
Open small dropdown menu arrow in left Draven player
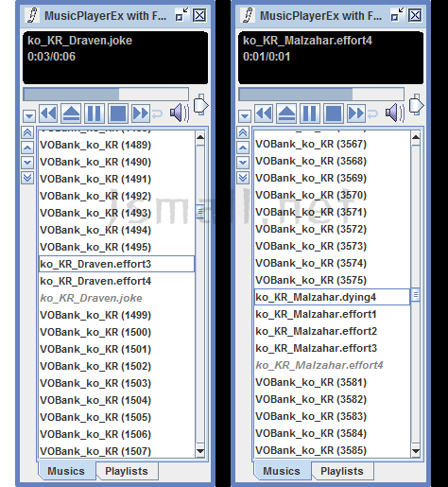point(29,116)
